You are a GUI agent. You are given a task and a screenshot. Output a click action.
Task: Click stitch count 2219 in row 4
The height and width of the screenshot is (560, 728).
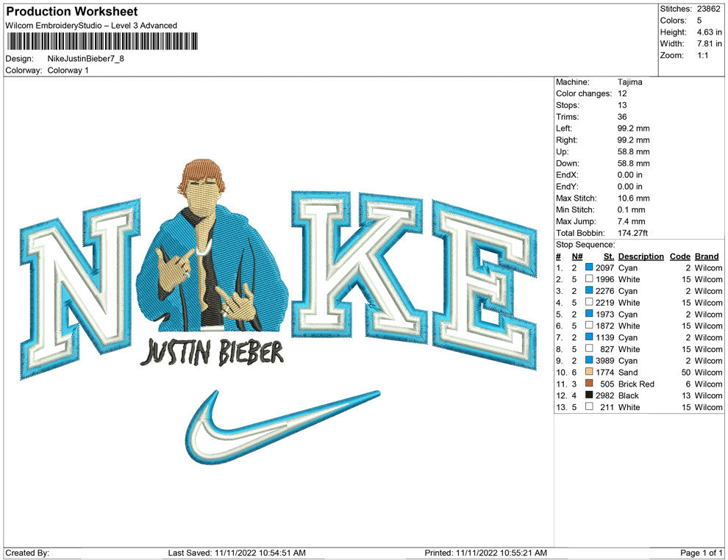coord(605,303)
